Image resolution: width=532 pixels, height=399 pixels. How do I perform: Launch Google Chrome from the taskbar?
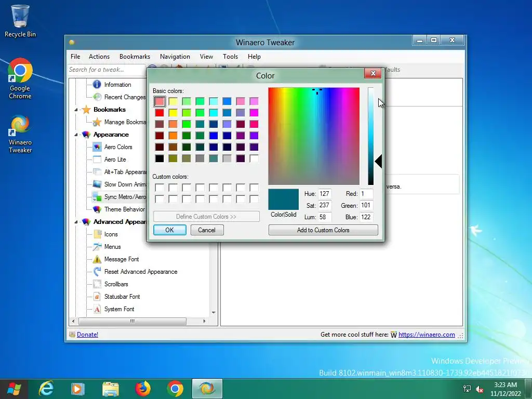175,389
